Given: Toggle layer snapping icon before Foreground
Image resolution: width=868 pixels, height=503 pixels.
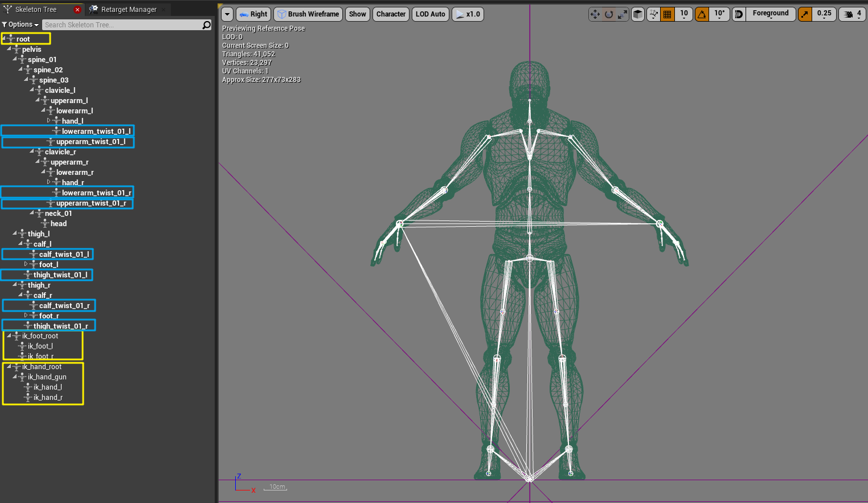Looking at the screenshot, I should click(x=739, y=14).
